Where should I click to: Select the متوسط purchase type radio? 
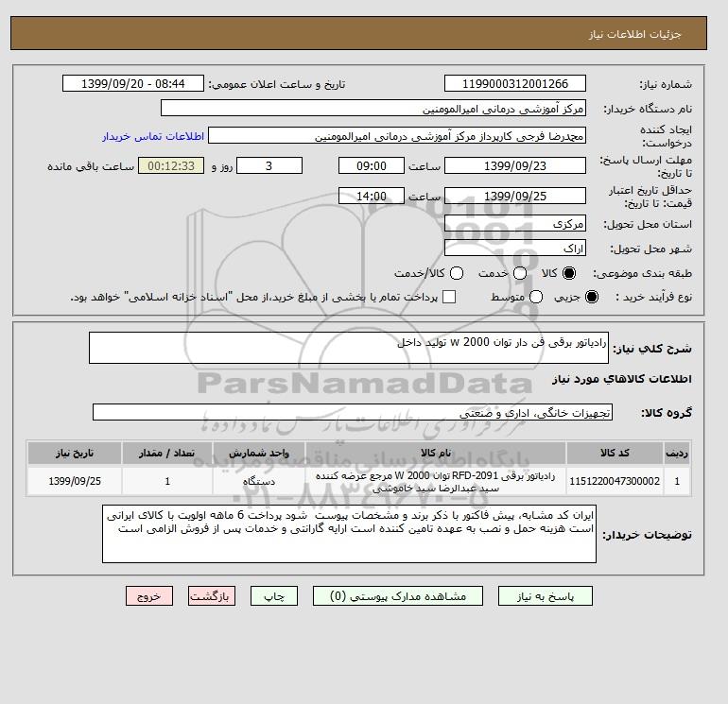click(x=536, y=297)
